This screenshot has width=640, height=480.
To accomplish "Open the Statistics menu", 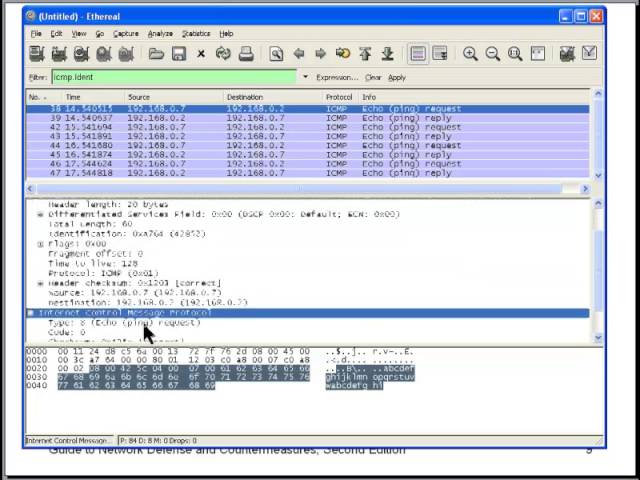I will (196, 34).
